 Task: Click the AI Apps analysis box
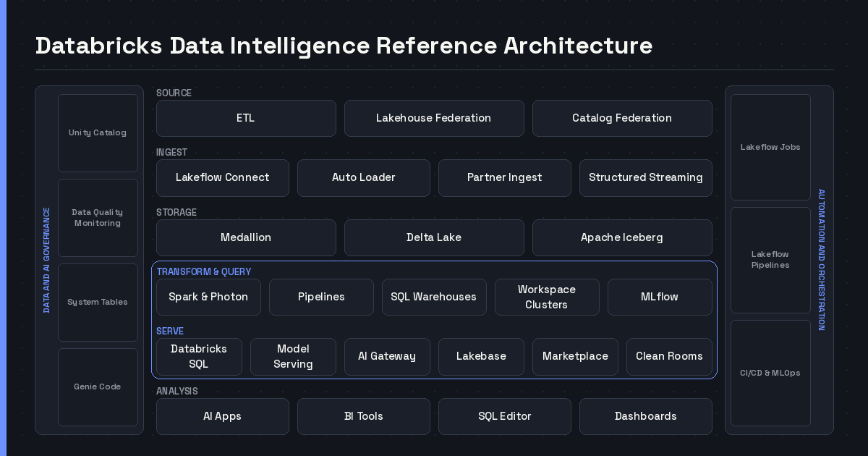tap(223, 416)
